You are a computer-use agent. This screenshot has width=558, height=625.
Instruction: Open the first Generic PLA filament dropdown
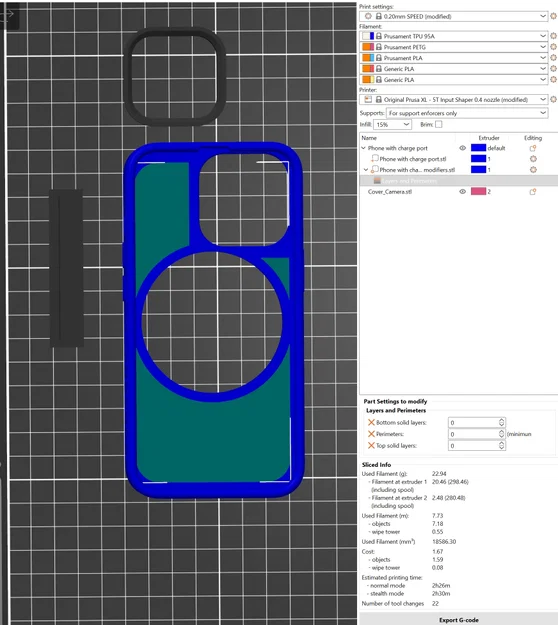pos(543,69)
